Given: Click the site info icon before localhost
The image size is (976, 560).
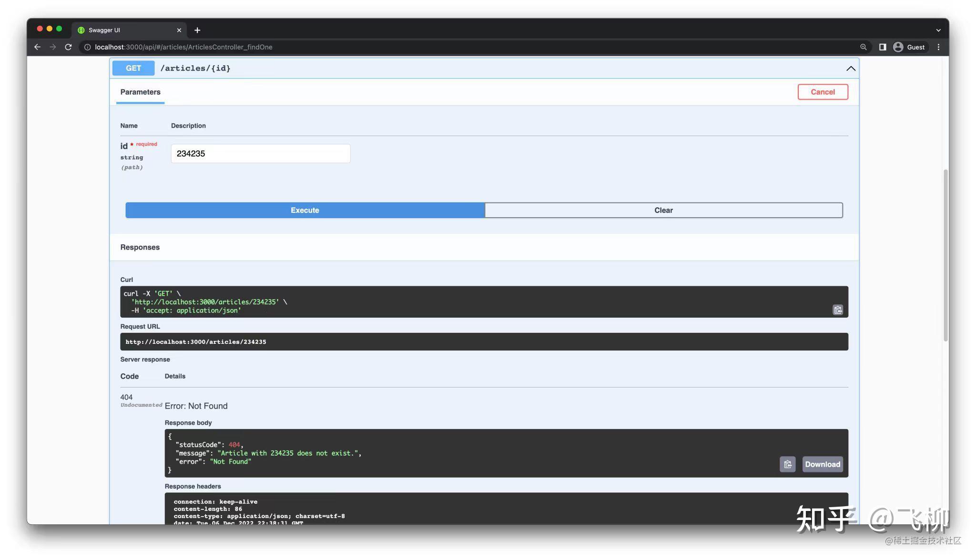Looking at the screenshot, I should click(x=88, y=47).
